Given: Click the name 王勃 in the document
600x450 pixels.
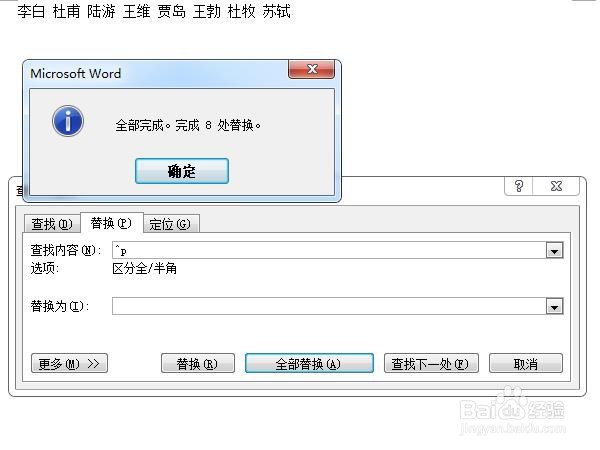Looking at the screenshot, I should (x=207, y=11).
